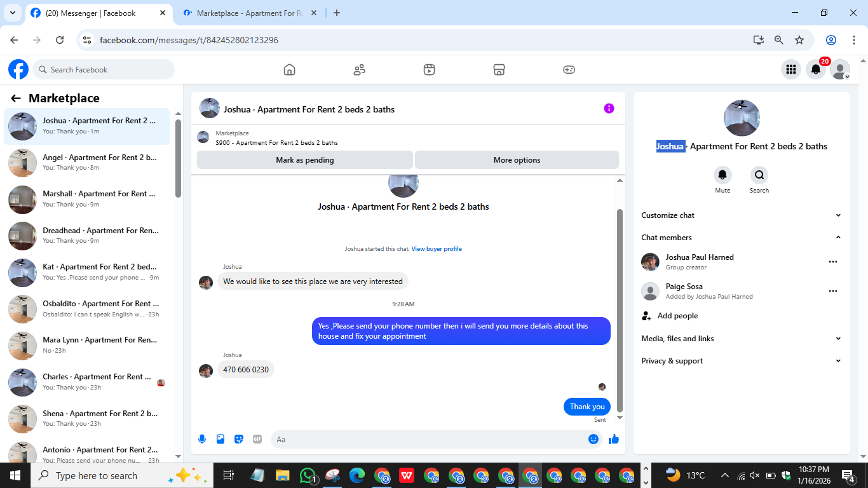Screen dimensions: 868x488
Task: Click the 470 606 0230 message bubble
Action: [x=247, y=369]
